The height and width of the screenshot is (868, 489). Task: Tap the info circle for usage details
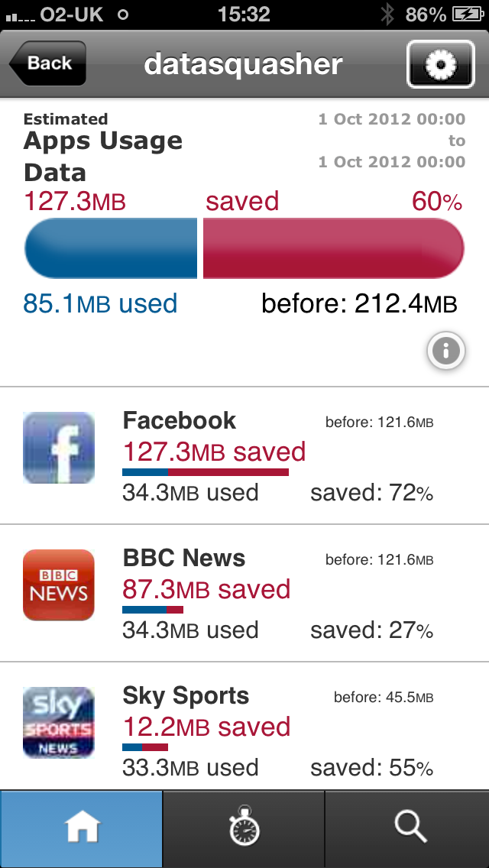pyautogui.click(x=445, y=351)
